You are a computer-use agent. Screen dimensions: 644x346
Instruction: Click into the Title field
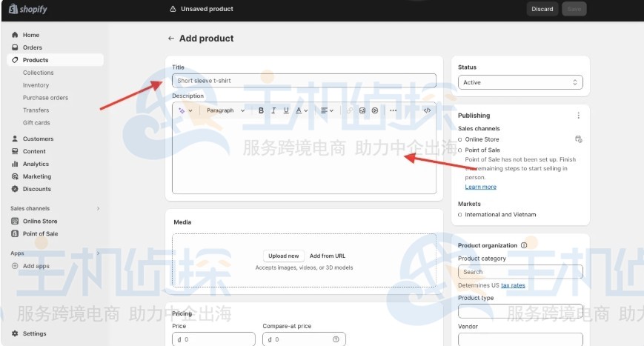coord(304,81)
